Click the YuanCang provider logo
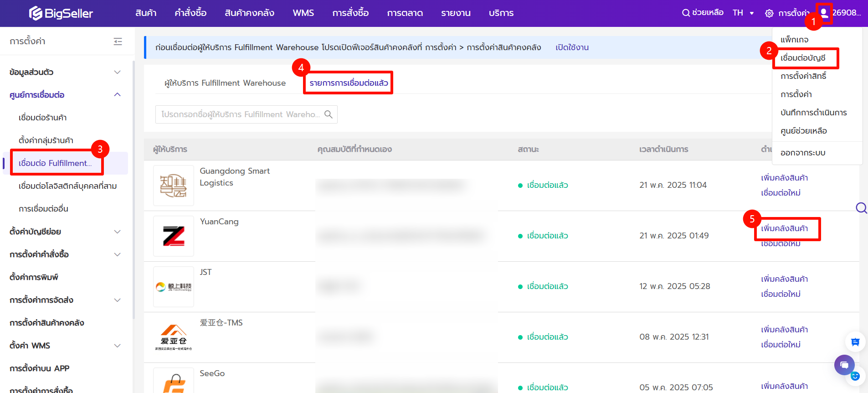This screenshot has height=393, width=868. (174, 236)
